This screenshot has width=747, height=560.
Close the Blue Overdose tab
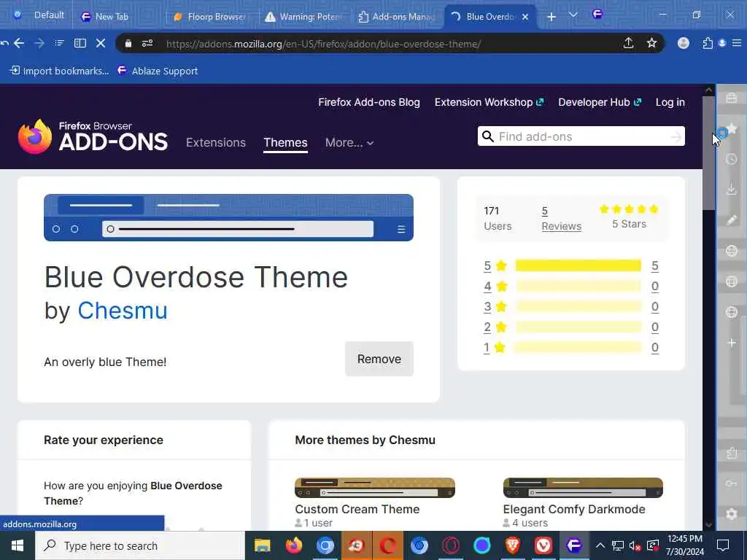525,17
